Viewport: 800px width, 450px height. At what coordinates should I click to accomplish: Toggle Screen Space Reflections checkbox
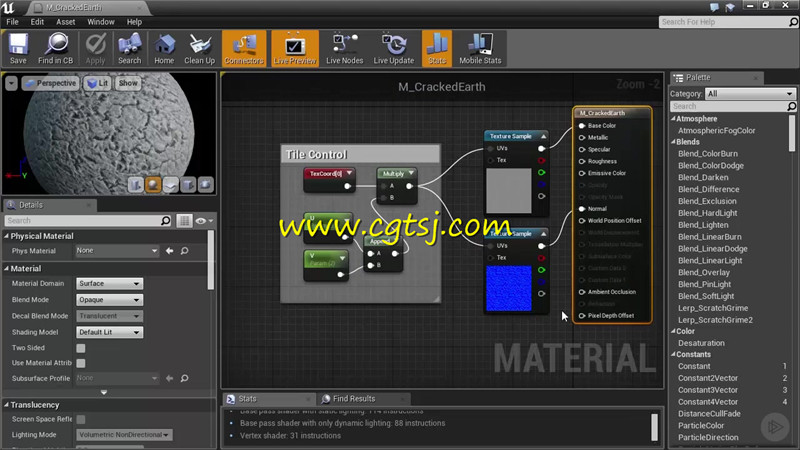81,419
